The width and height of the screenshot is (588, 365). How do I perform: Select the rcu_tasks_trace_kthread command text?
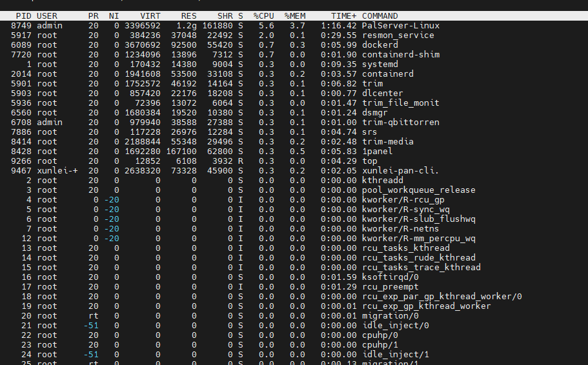coord(421,268)
